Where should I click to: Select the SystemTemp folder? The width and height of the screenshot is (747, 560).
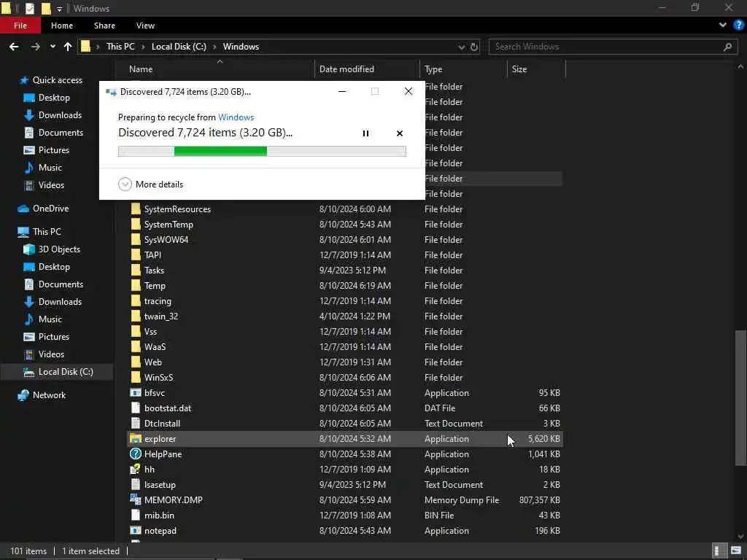(169, 225)
